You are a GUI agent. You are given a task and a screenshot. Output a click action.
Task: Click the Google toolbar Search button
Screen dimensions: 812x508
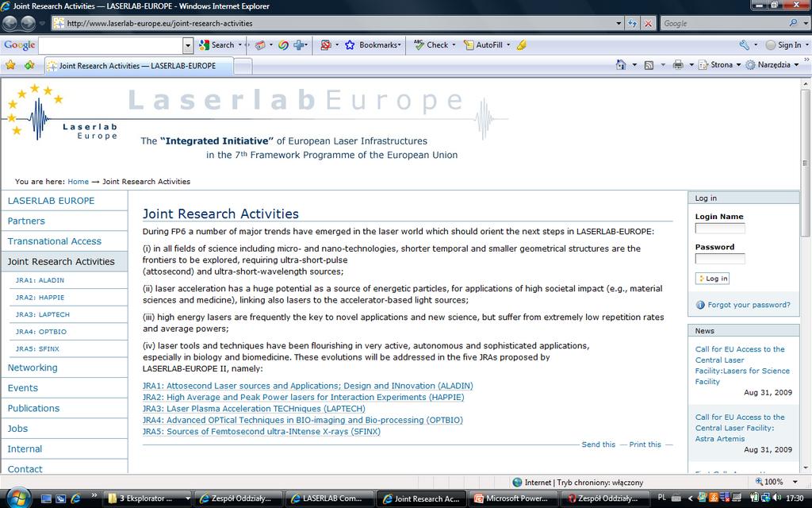point(216,45)
